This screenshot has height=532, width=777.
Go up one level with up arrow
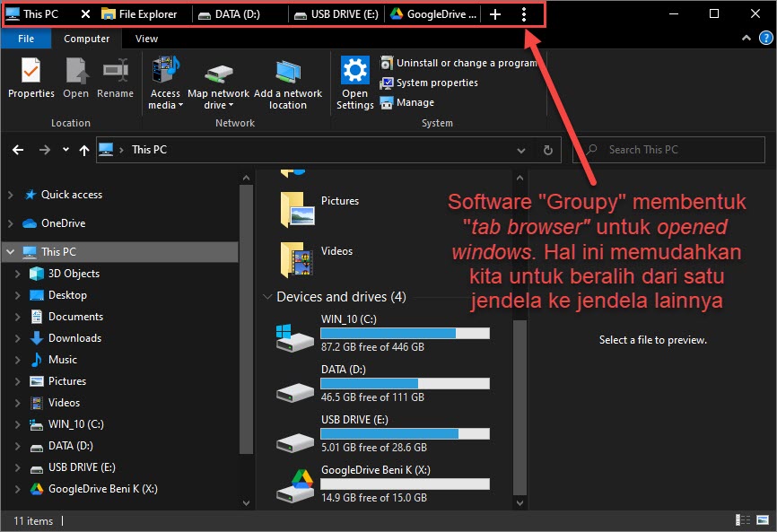click(x=84, y=150)
